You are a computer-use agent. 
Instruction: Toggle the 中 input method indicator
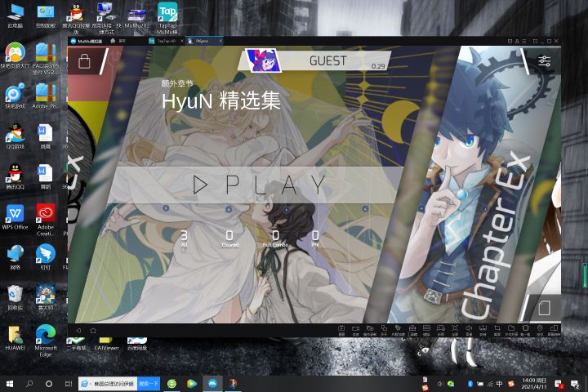click(x=500, y=384)
